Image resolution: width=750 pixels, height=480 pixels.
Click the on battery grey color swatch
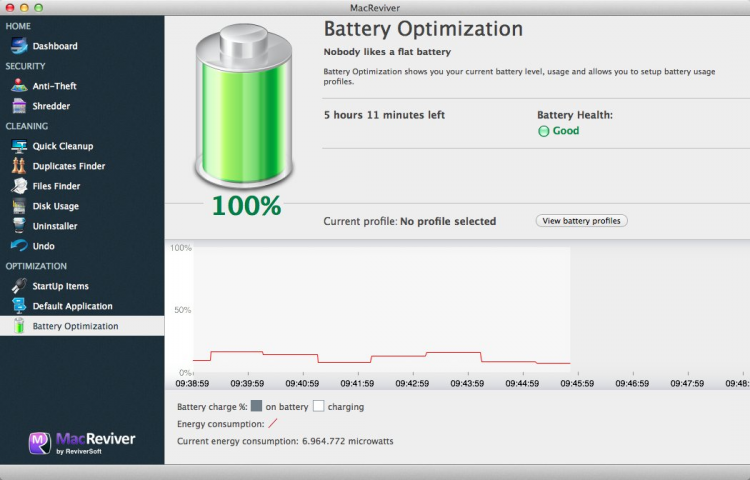256,406
